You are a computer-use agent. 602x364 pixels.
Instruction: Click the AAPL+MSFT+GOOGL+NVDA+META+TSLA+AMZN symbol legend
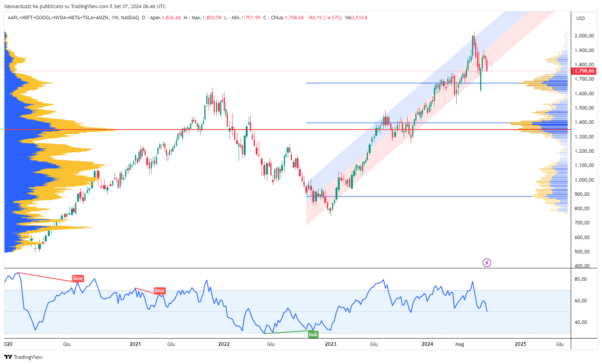point(58,18)
